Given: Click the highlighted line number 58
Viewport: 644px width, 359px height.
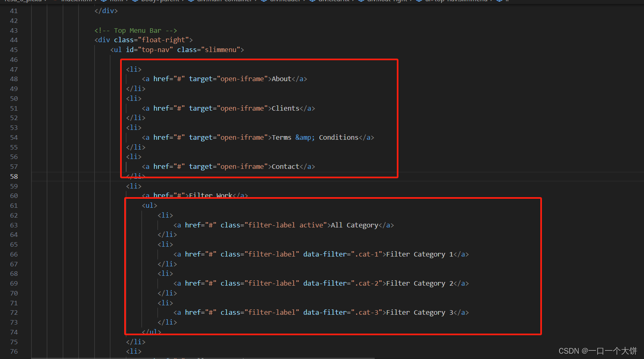Looking at the screenshot, I should 14,176.
